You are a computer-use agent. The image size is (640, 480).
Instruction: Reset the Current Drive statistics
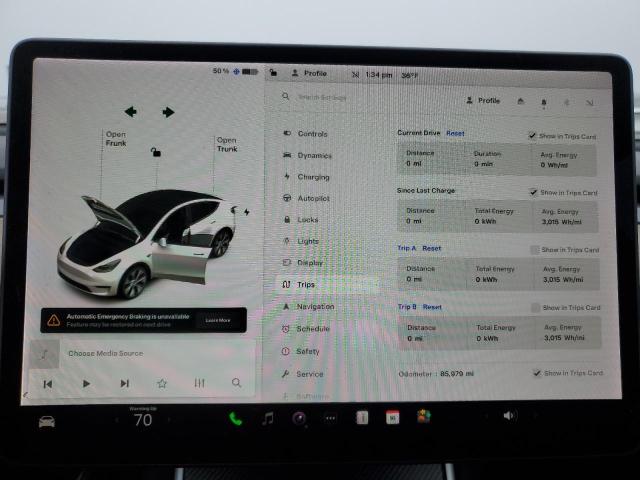[x=455, y=133]
